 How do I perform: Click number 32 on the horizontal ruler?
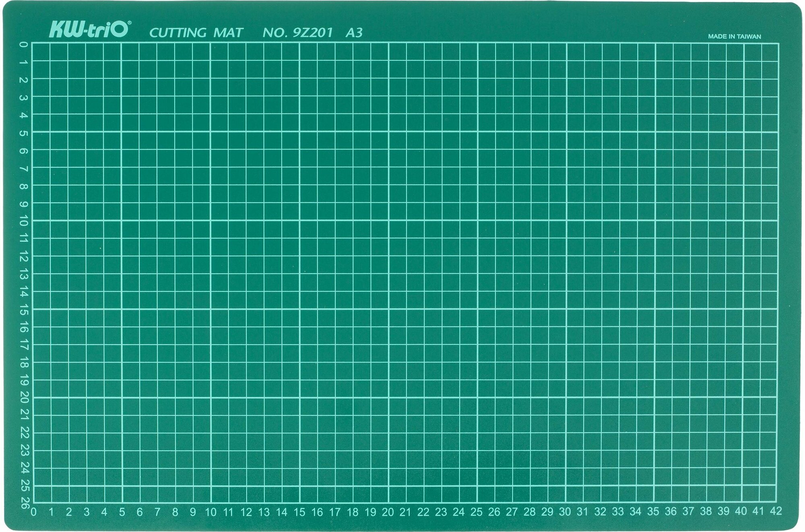click(600, 511)
